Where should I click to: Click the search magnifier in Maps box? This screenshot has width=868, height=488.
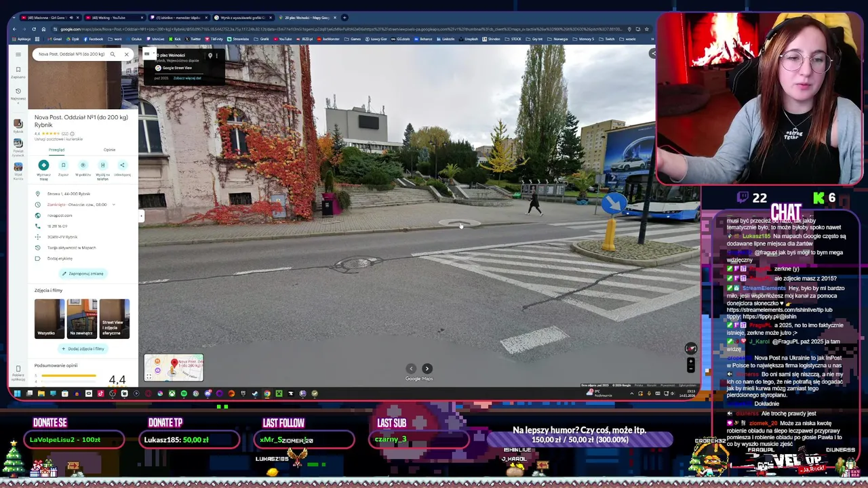click(x=113, y=54)
